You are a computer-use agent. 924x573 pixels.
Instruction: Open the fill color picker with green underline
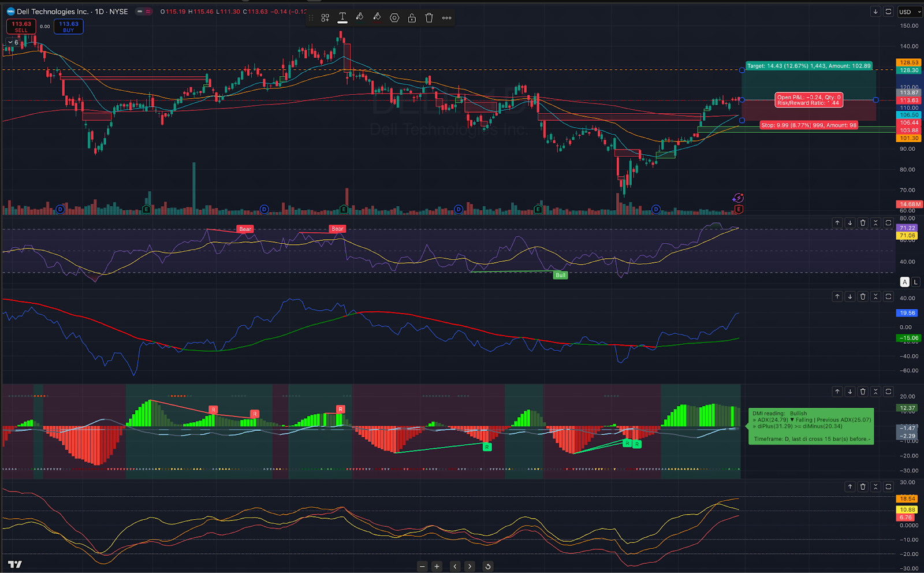tap(360, 17)
